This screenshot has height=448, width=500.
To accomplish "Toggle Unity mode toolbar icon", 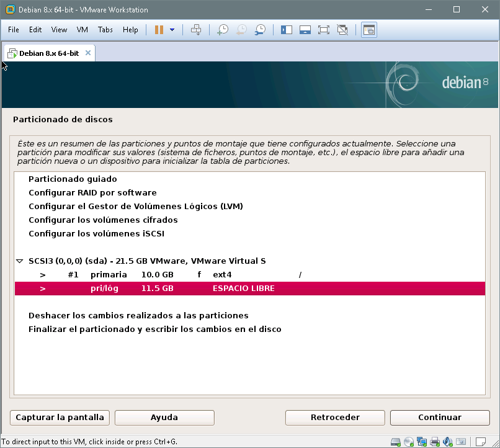I will pos(342,30).
